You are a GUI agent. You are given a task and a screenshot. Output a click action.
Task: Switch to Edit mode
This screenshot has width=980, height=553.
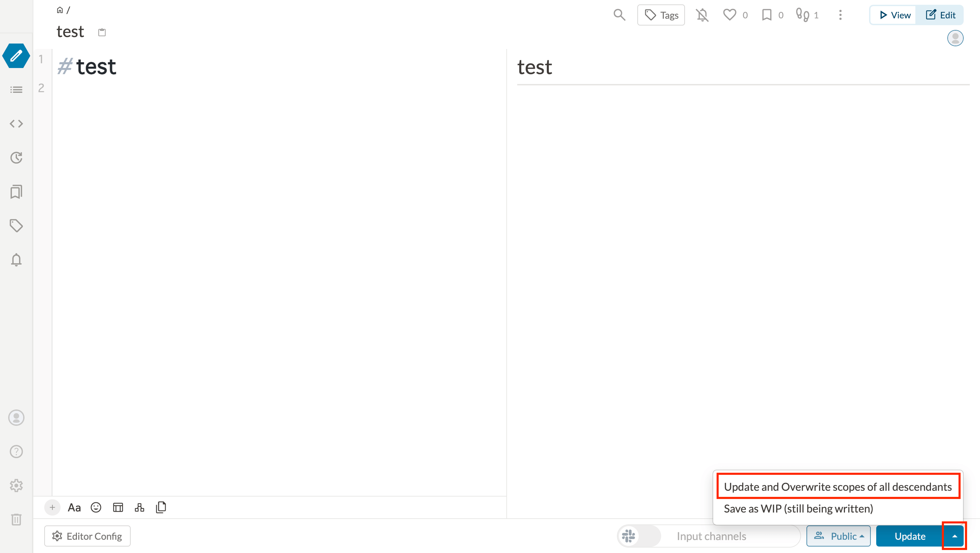click(x=940, y=15)
